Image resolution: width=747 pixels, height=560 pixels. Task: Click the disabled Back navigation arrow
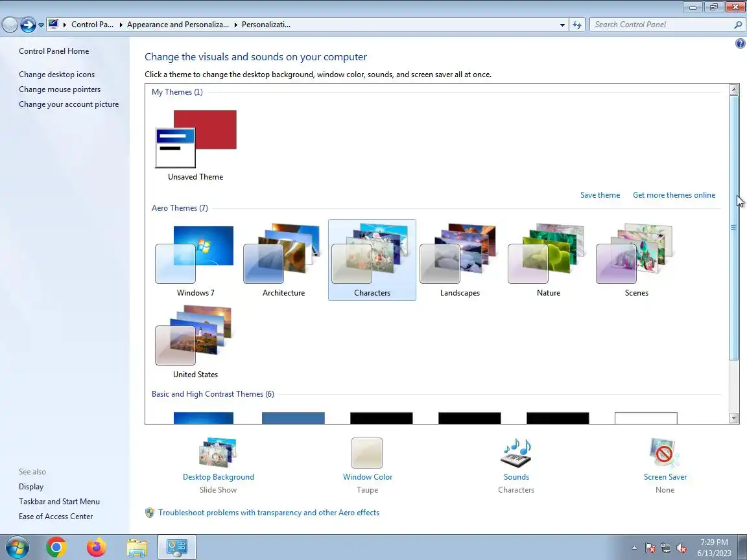point(10,25)
